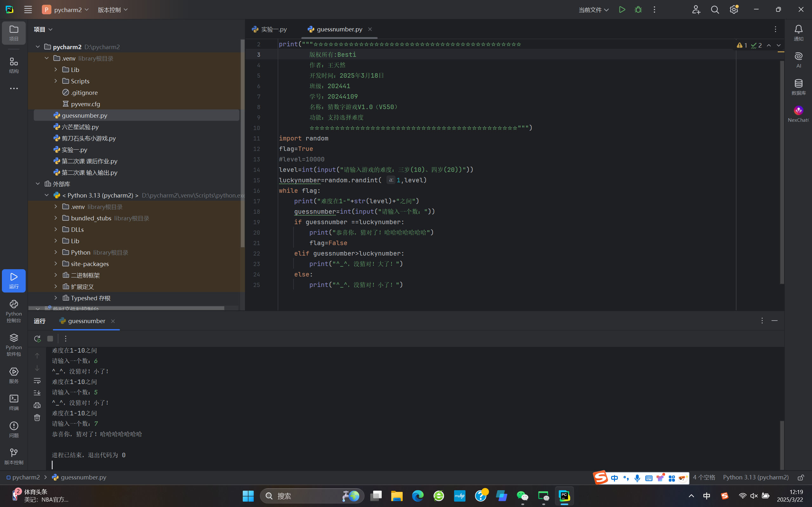812x507 pixels.
Task: Toggle scroll to end in console
Action: pos(37,393)
